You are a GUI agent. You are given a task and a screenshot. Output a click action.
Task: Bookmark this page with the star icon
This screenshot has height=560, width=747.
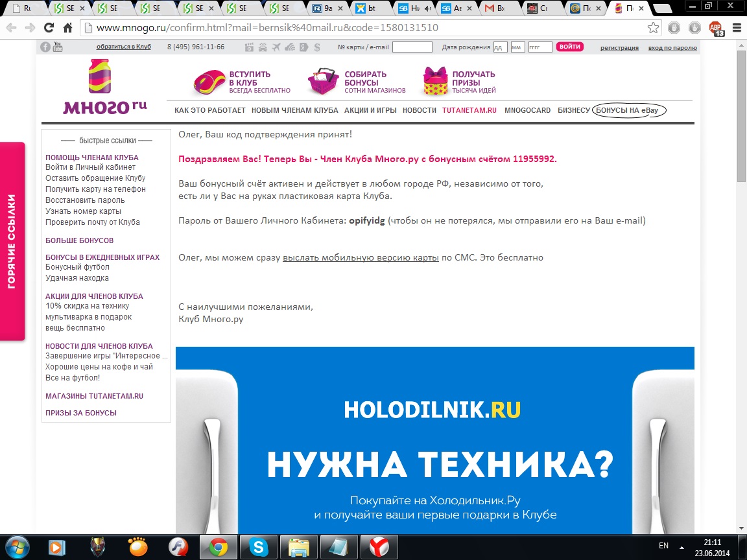tap(653, 28)
